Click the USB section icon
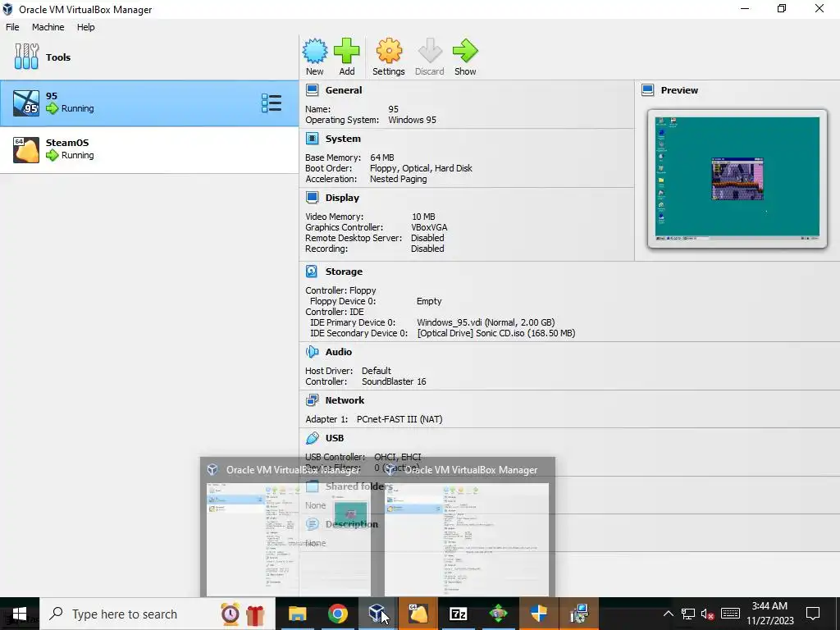Image resolution: width=840 pixels, height=630 pixels. 312,438
